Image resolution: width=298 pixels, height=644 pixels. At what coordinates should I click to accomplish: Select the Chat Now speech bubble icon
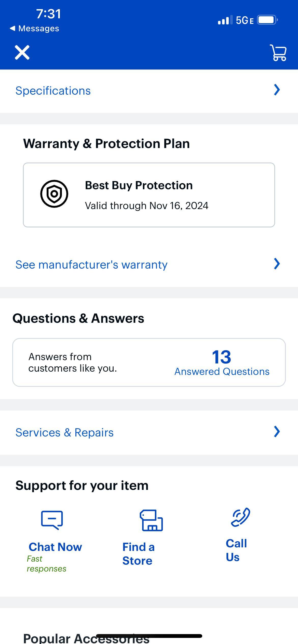coord(51,520)
